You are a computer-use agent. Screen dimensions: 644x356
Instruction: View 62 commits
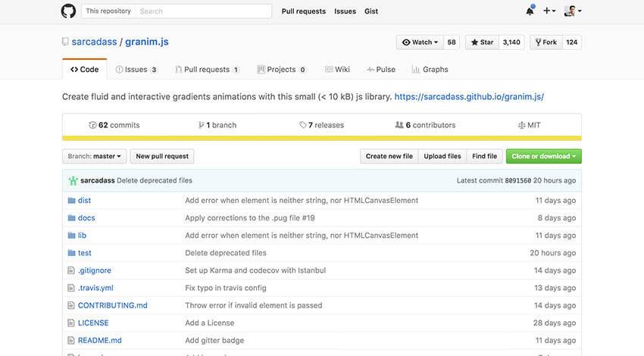tap(114, 125)
